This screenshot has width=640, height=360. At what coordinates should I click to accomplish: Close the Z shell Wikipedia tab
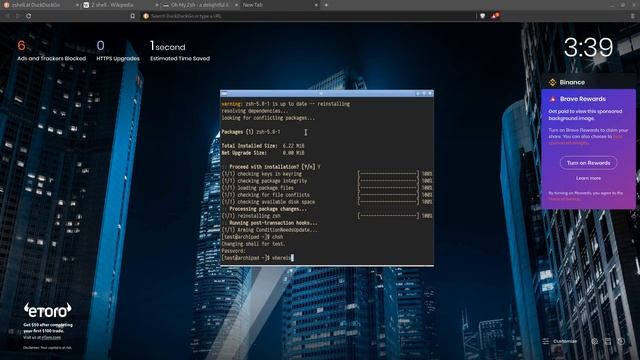(157, 5)
